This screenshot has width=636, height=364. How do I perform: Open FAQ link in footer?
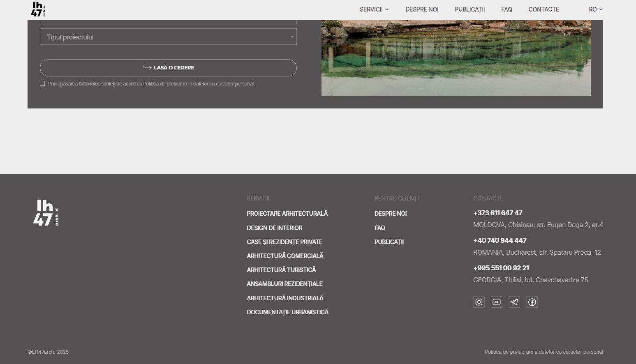click(x=380, y=228)
